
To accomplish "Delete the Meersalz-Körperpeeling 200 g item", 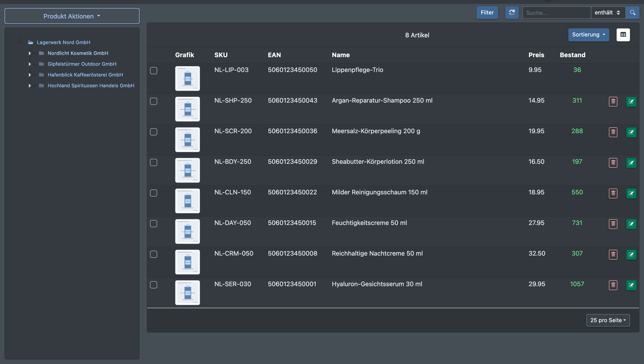I will pos(613,132).
